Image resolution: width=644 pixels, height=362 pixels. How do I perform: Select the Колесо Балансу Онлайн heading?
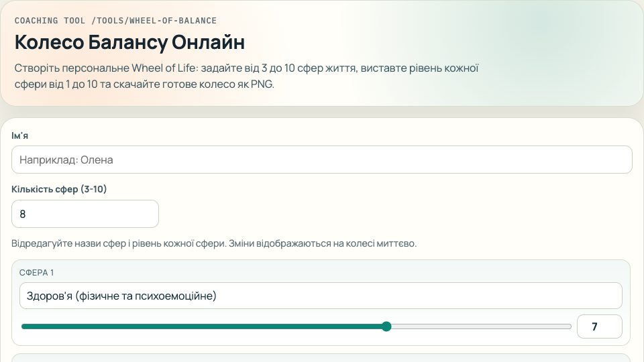point(129,42)
